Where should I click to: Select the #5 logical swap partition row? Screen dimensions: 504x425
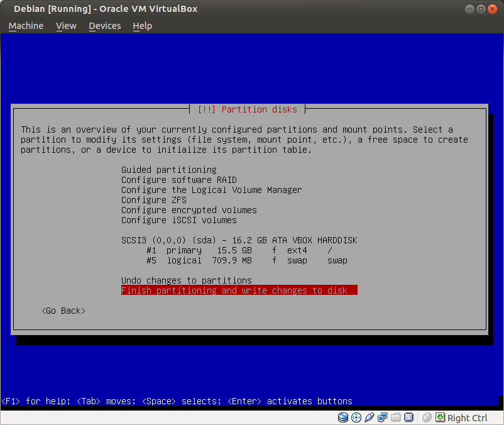coord(246,260)
